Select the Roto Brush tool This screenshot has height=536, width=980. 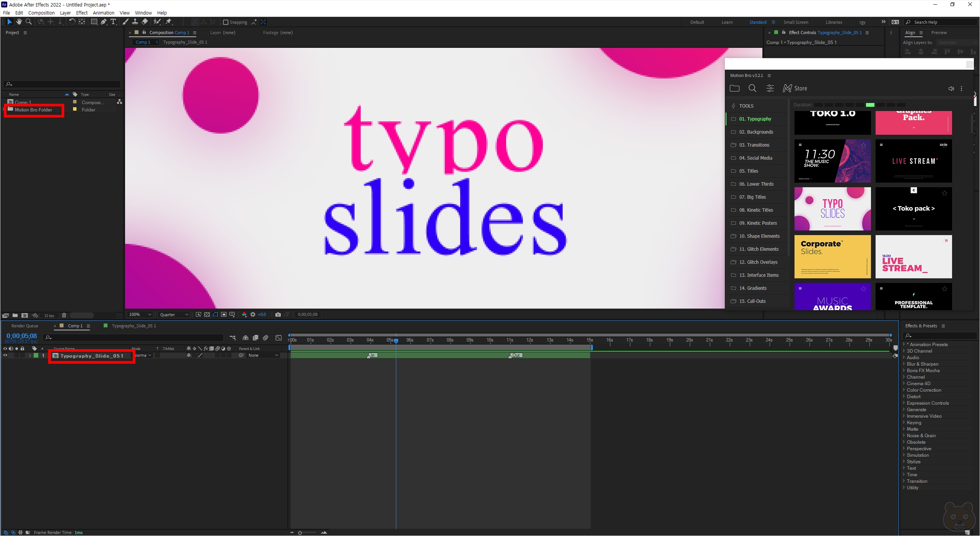tap(157, 22)
